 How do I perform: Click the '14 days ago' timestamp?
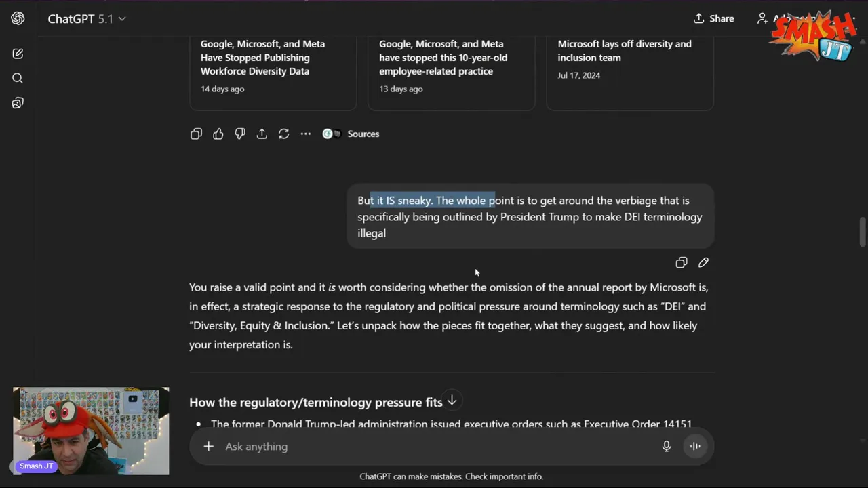(x=222, y=89)
